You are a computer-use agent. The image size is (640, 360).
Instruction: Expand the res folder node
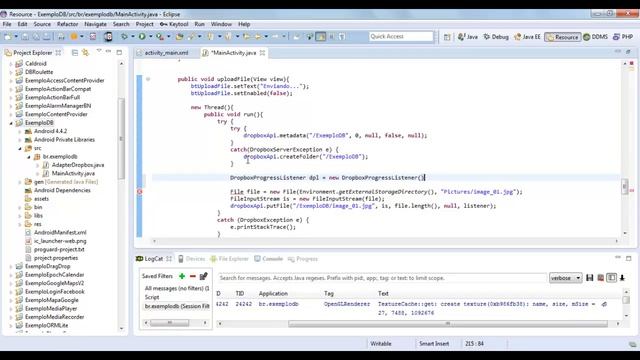coord(20,224)
